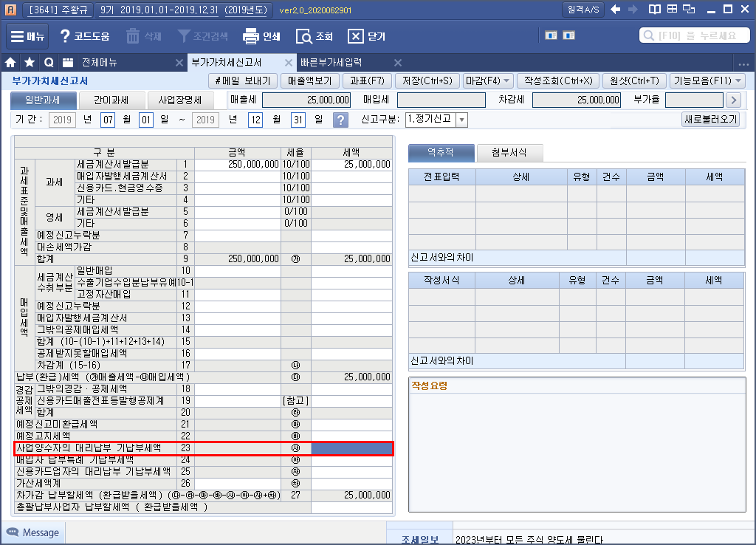The height and width of the screenshot is (545, 756).
Task: Click the right panel layout icon
Action: [x=569, y=35]
